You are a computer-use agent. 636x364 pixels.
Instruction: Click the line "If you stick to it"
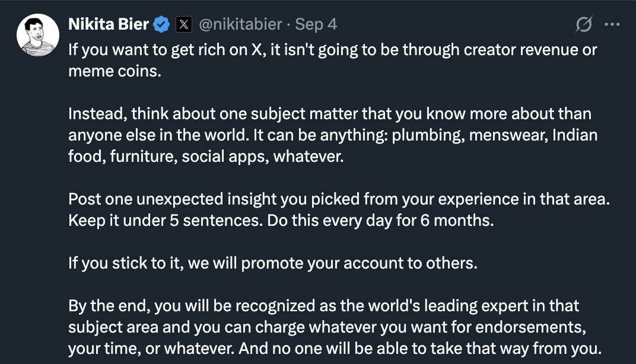pos(273,263)
